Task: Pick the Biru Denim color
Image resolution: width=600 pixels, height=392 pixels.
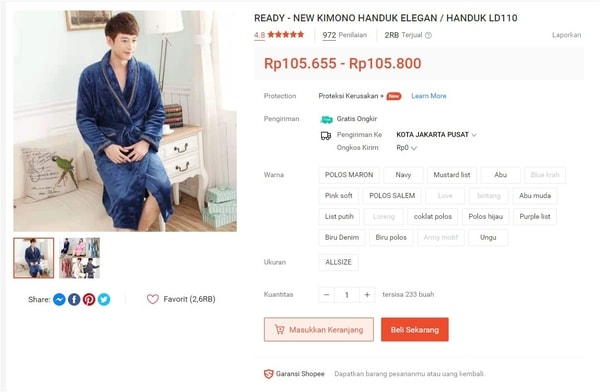Action: pos(342,237)
